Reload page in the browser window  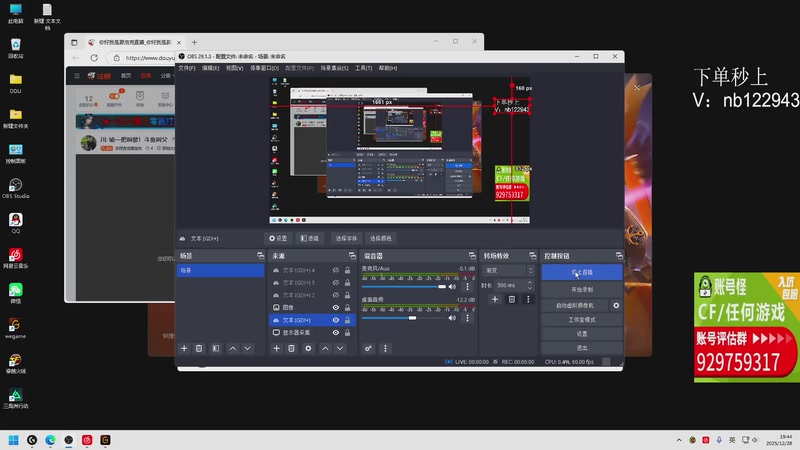[x=94, y=58]
